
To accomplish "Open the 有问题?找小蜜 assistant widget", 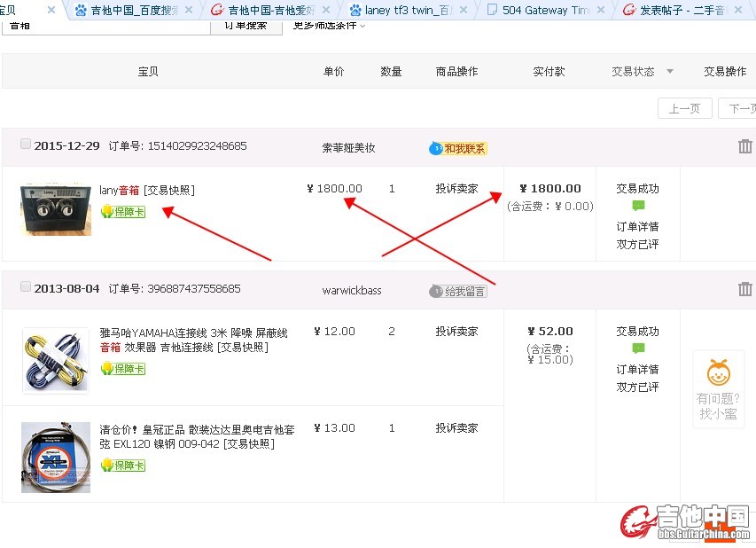I will [x=718, y=389].
